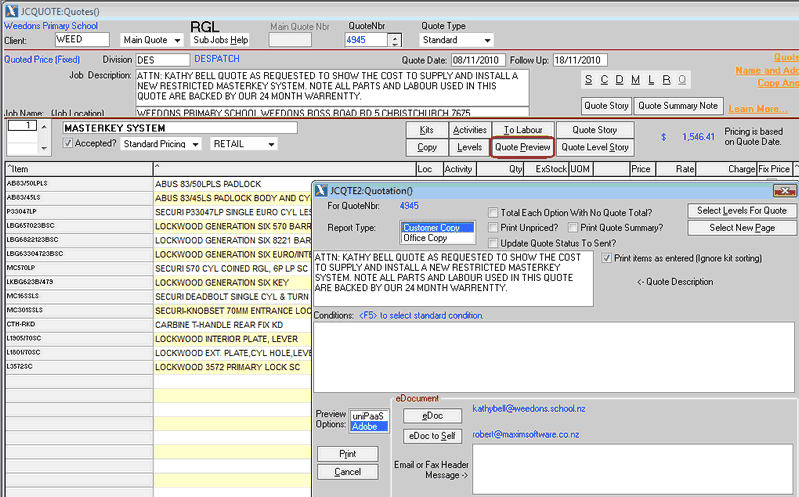The height and width of the screenshot is (497, 799).
Task: Open the Name and Address link
Action: 767,71
